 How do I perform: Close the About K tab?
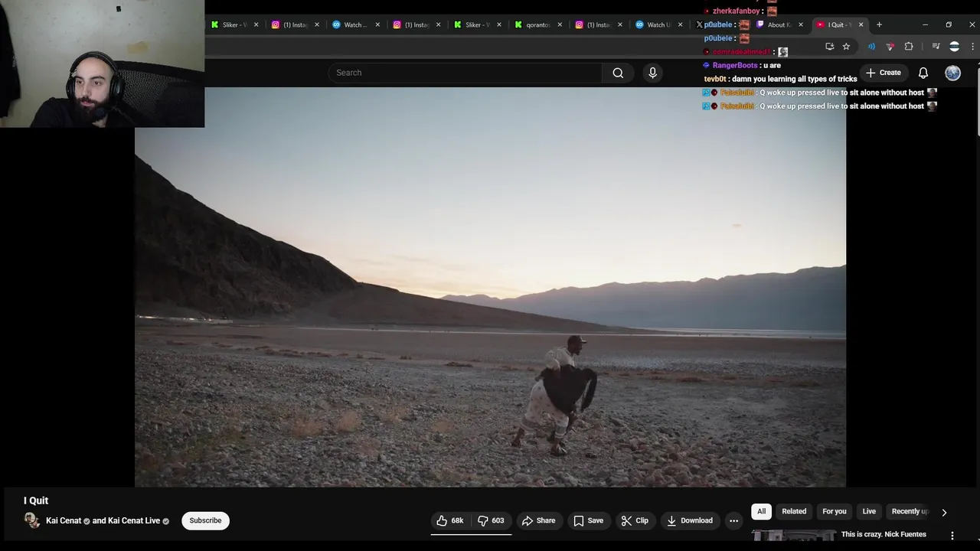point(801,24)
